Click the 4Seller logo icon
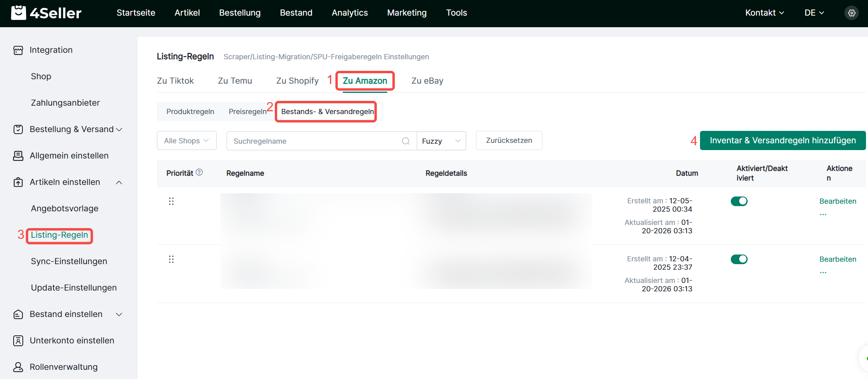 [18, 13]
